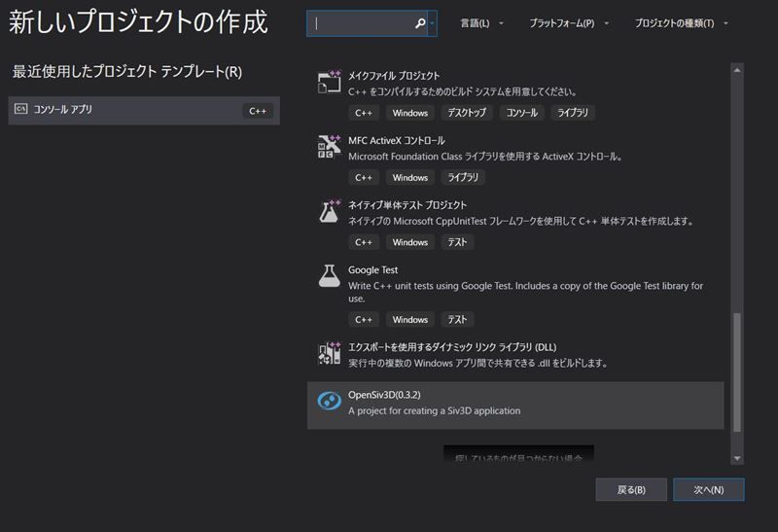Select the コンソール アプリ recent template
The height and width of the screenshot is (532, 778).
(144, 110)
